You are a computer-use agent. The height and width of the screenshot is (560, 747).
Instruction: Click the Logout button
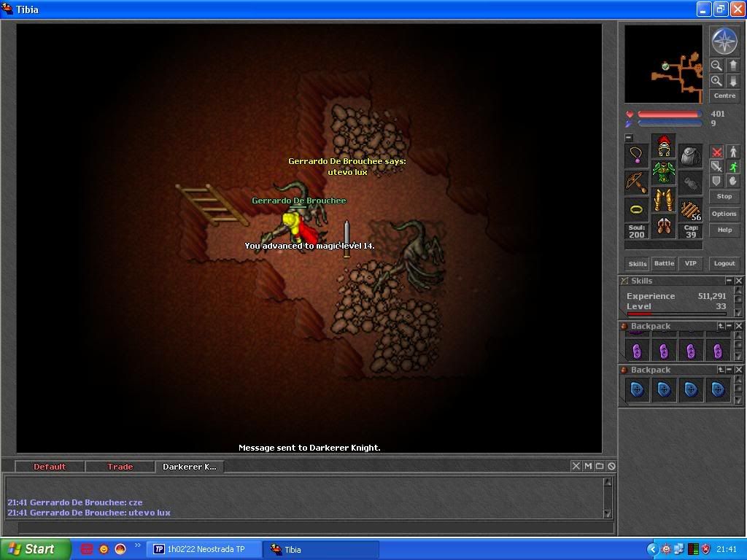(724, 263)
